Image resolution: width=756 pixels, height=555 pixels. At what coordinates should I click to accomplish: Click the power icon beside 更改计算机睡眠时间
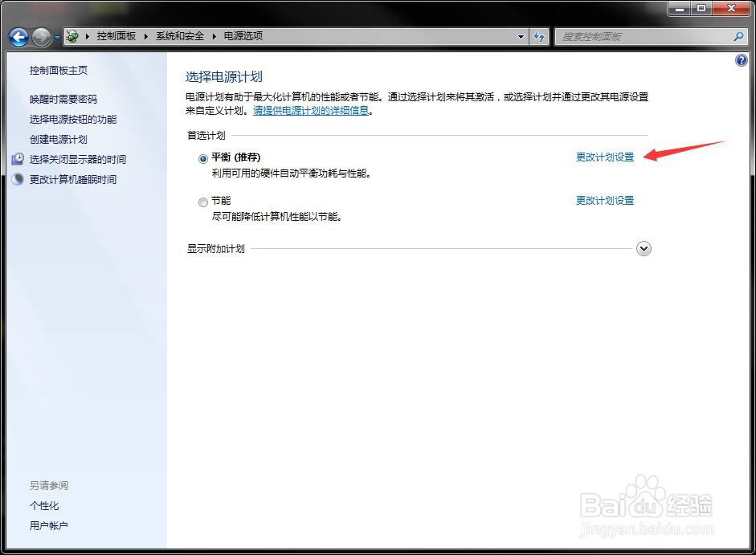tap(18, 178)
